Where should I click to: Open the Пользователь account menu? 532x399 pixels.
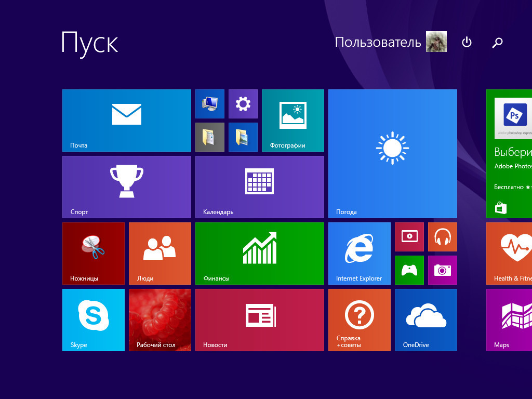click(378, 42)
